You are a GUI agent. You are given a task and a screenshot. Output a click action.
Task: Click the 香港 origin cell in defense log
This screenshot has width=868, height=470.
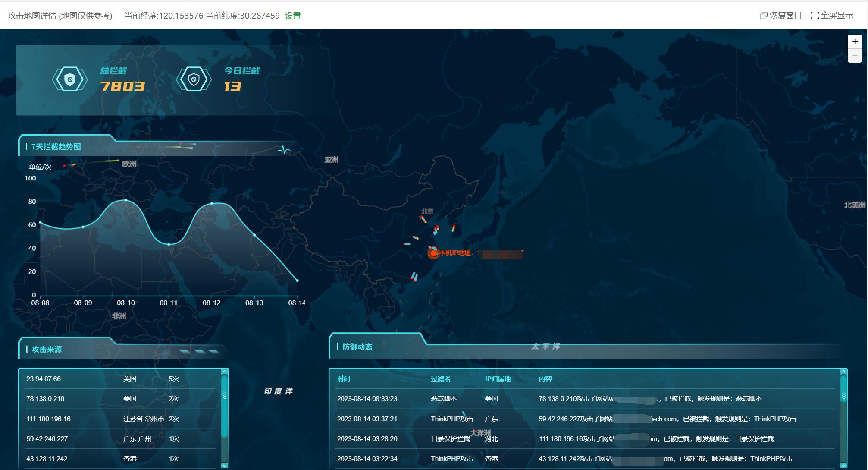pyautogui.click(x=491, y=459)
